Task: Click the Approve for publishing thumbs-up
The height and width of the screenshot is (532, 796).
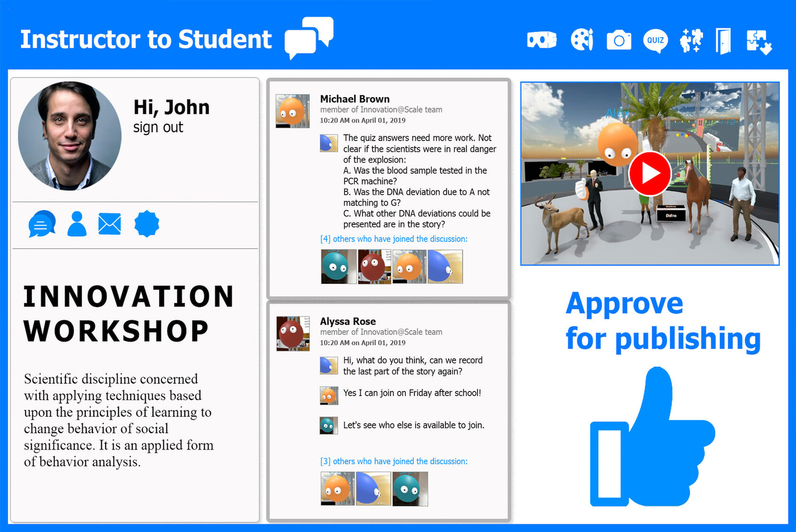Action: point(652,438)
